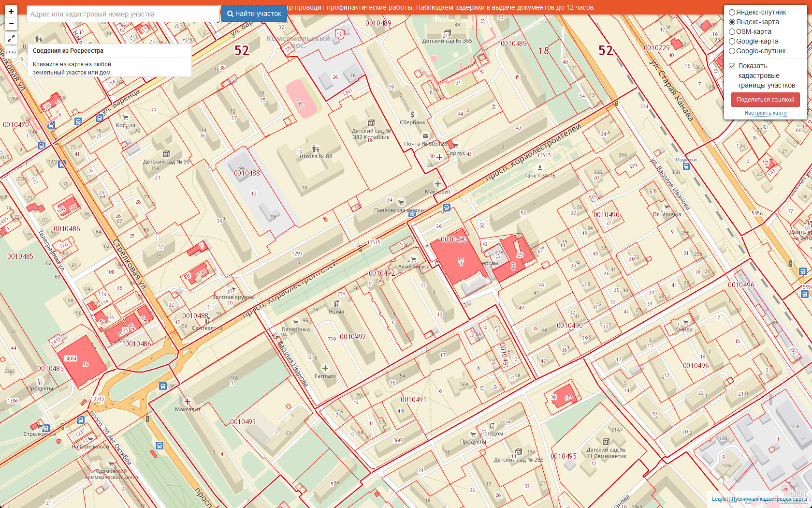Click the Почта № 603128 mail icon
This screenshot has height=508, width=812.
pos(425,136)
